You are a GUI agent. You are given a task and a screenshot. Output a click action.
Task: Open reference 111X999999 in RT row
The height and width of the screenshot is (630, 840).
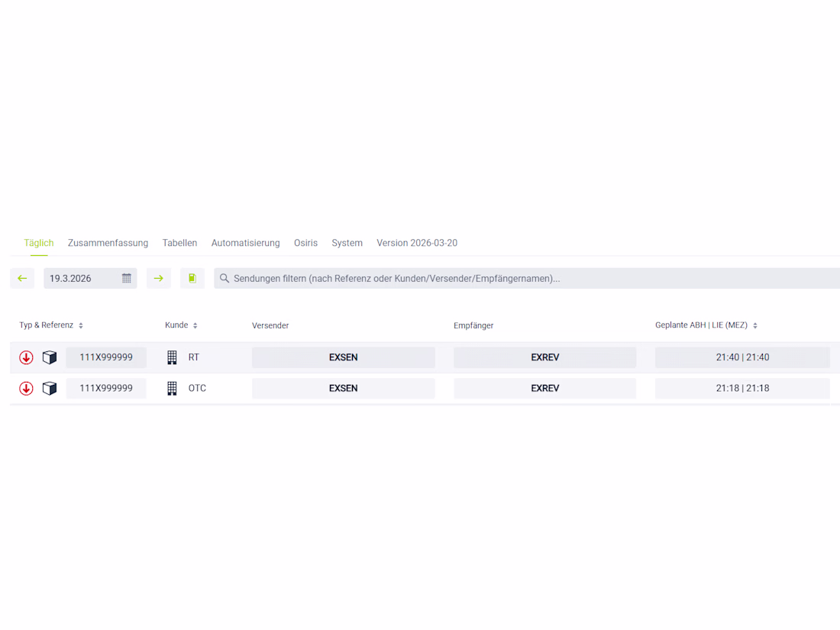click(106, 357)
